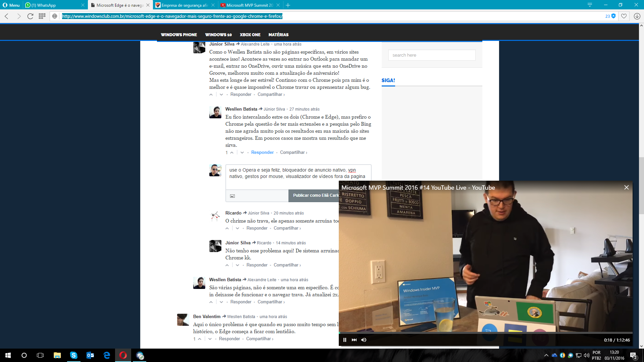
Task: Upvote Wesllen Batista's Chrome e Edge comment
Action: coord(232,153)
